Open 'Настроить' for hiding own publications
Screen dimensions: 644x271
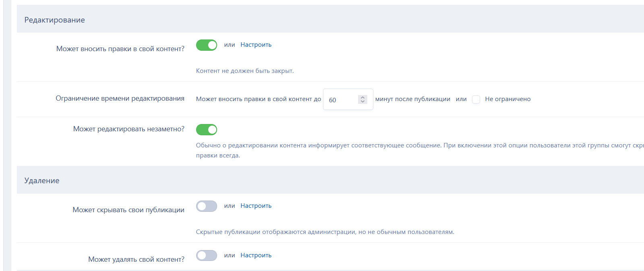click(256, 206)
